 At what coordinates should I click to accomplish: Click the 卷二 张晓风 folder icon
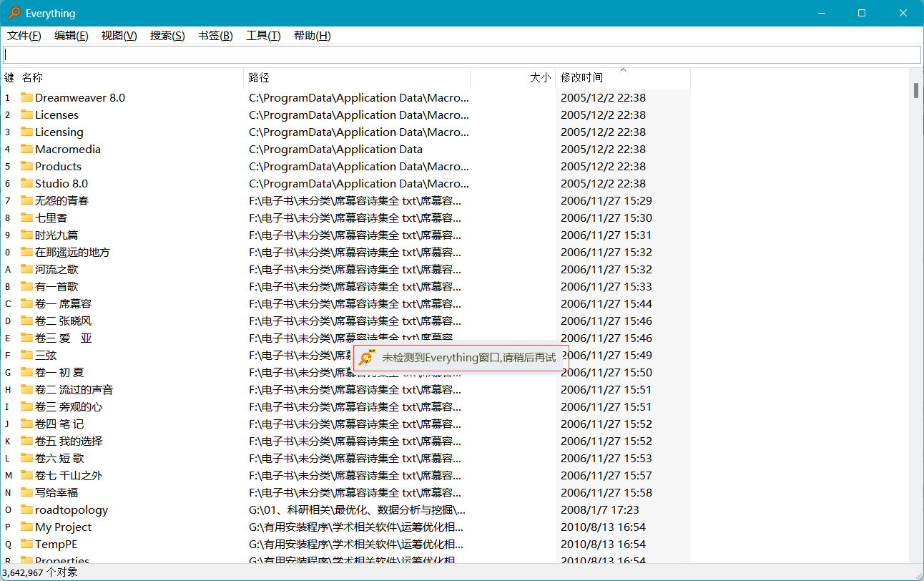(x=27, y=321)
